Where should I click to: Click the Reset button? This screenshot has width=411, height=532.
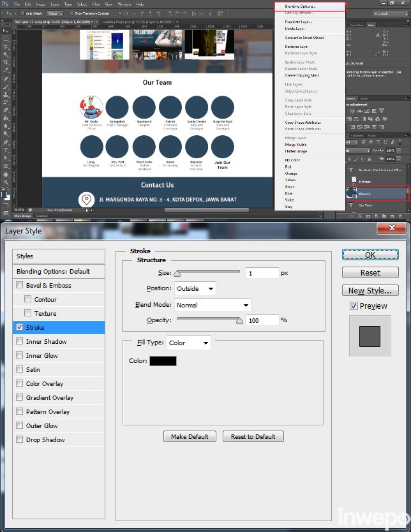pyautogui.click(x=370, y=272)
